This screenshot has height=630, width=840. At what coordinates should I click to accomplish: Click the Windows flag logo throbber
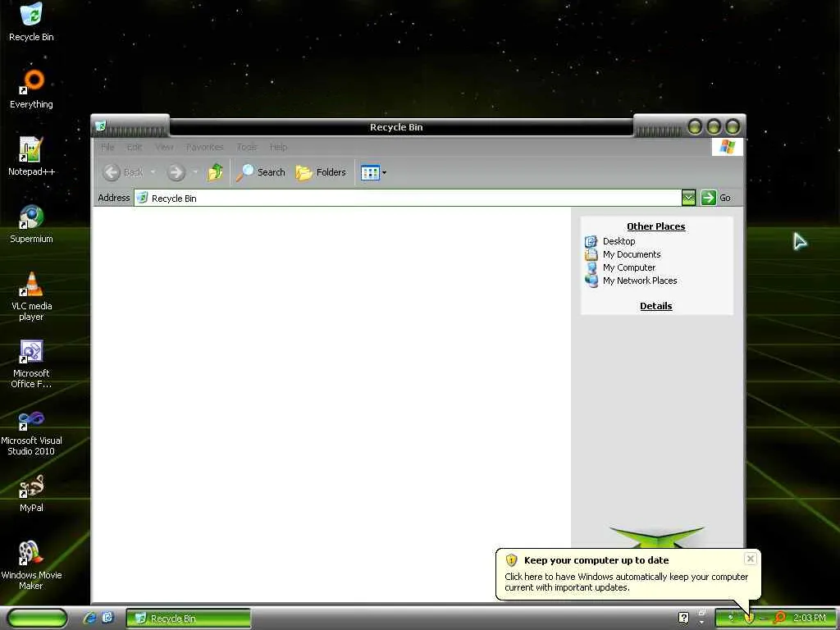727,147
